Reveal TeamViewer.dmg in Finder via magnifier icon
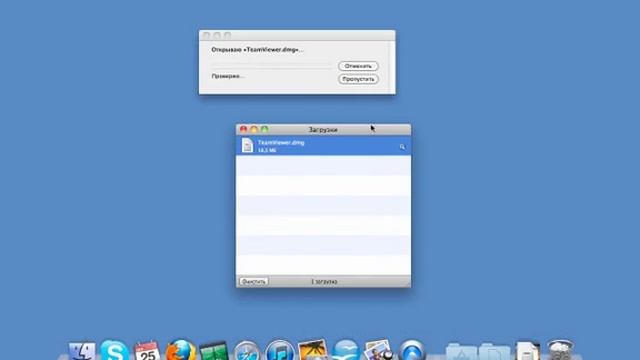This screenshot has width=640, height=360. [402, 147]
